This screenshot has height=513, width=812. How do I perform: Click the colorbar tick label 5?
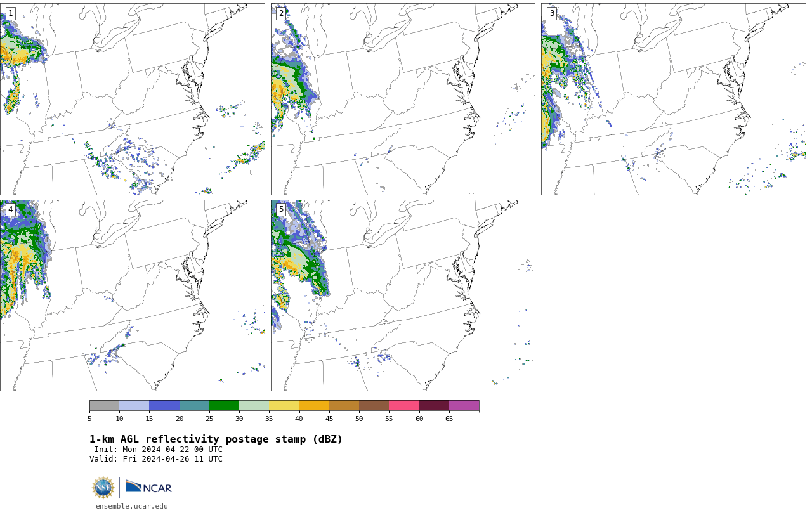click(89, 419)
